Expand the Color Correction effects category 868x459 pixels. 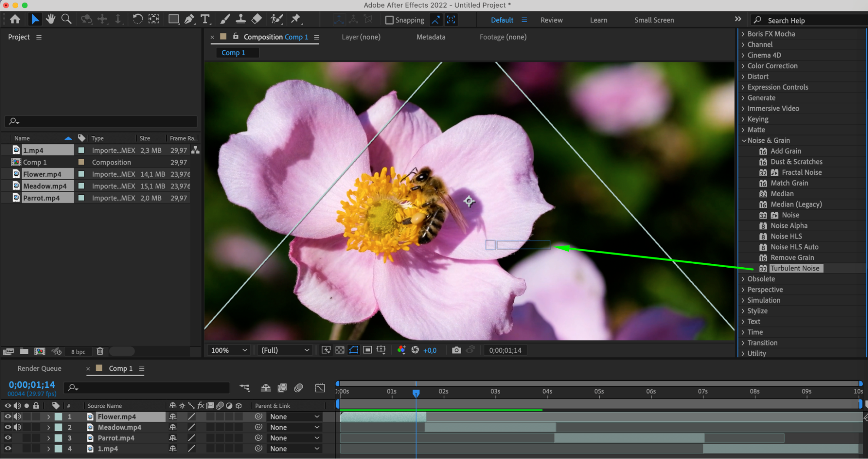(x=772, y=66)
